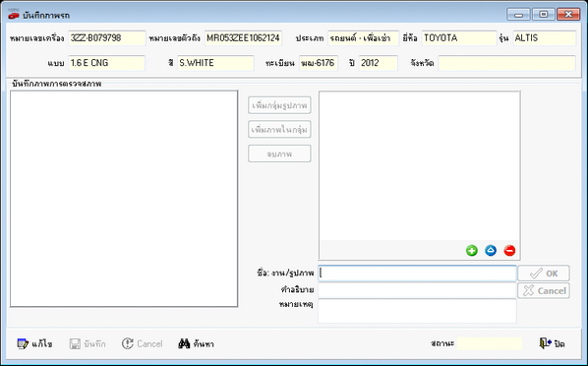Focus the ชื่อ: งาน/รูปภาพ input field
Screen dimensions: 588x366
[x=417, y=274]
